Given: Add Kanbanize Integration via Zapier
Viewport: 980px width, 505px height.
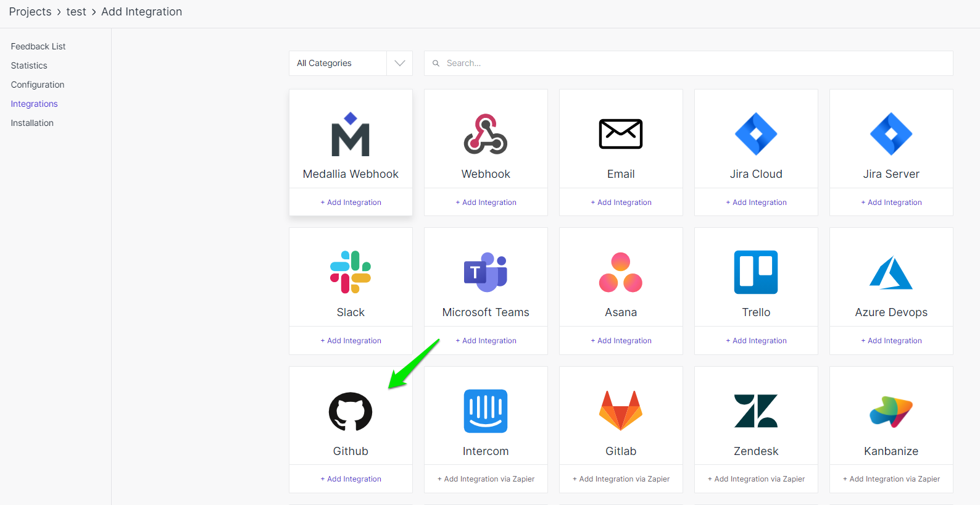Looking at the screenshot, I should [891, 479].
